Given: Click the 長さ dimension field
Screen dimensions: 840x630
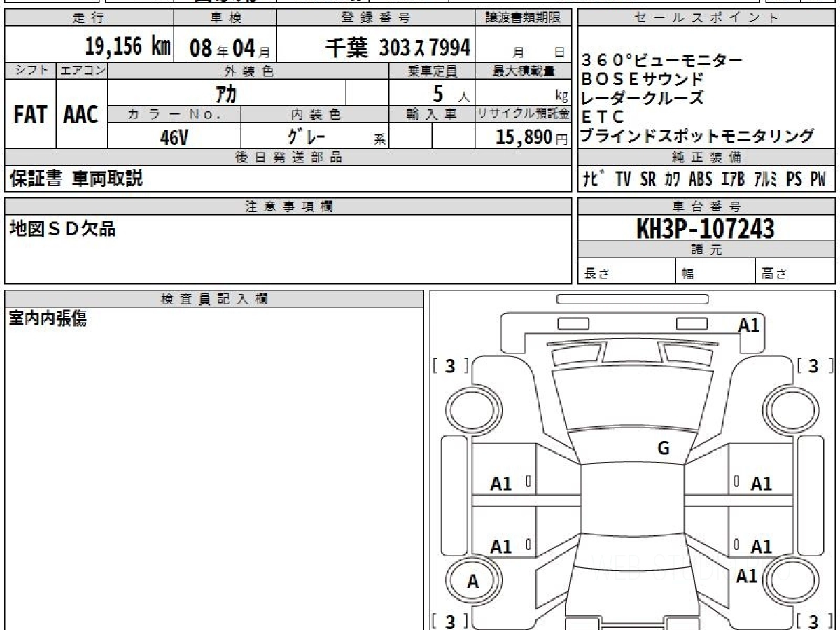Looking at the screenshot, I should (x=627, y=271).
